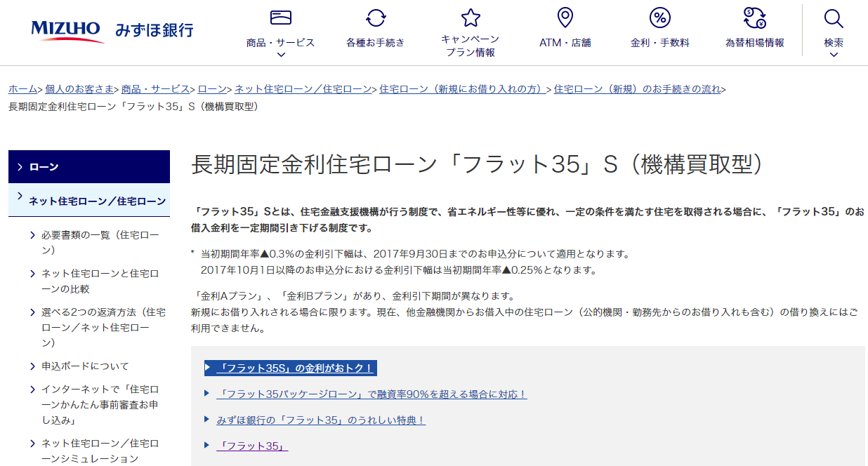The height and width of the screenshot is (466, 868).
Task: Click the 検索 magnifier icon
Action: tap(834, 18)
